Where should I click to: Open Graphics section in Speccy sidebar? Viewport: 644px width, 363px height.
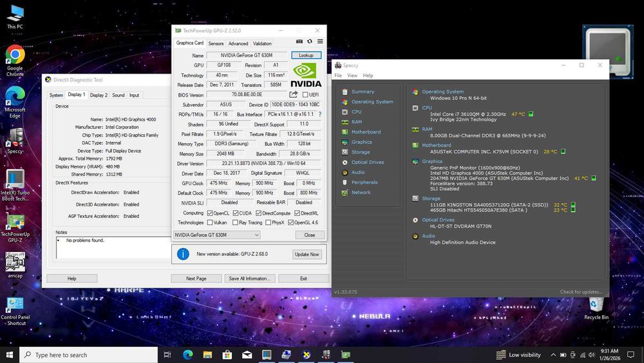(x=361, y=142)
